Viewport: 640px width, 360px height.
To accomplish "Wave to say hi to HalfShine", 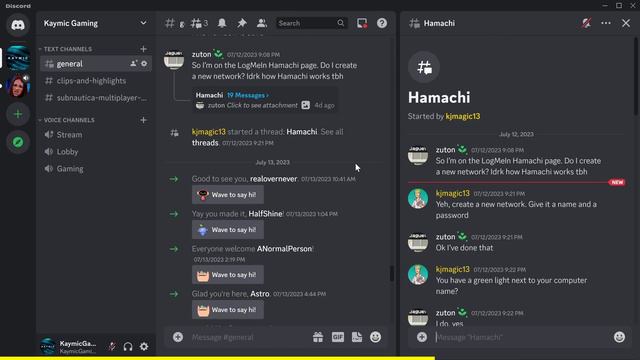I will tap(228, 230).
